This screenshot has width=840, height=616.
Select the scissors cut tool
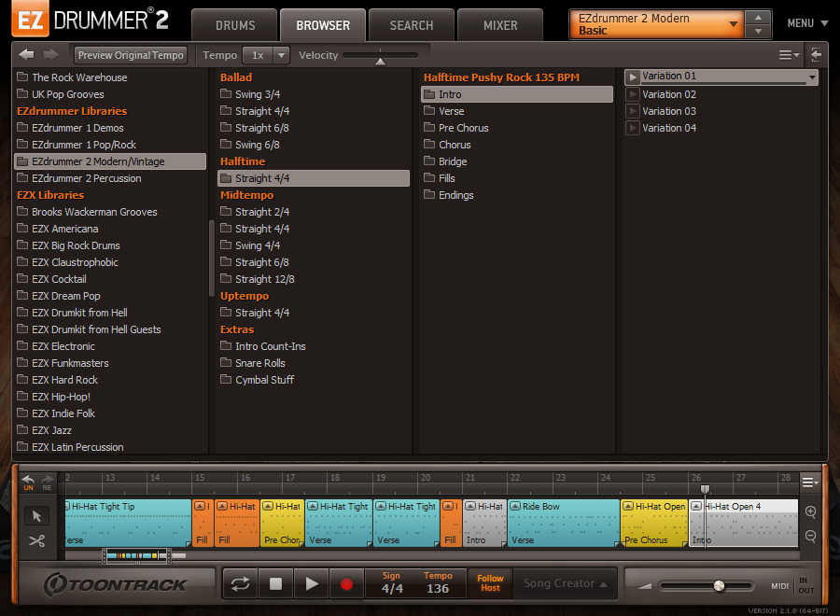36,541
